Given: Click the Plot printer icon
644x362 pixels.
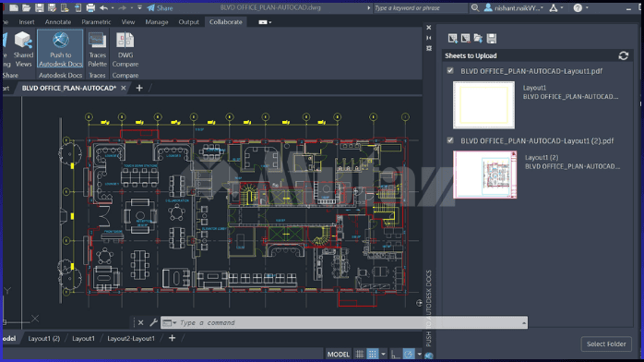Looking at the screenshot, I should 90,7.
